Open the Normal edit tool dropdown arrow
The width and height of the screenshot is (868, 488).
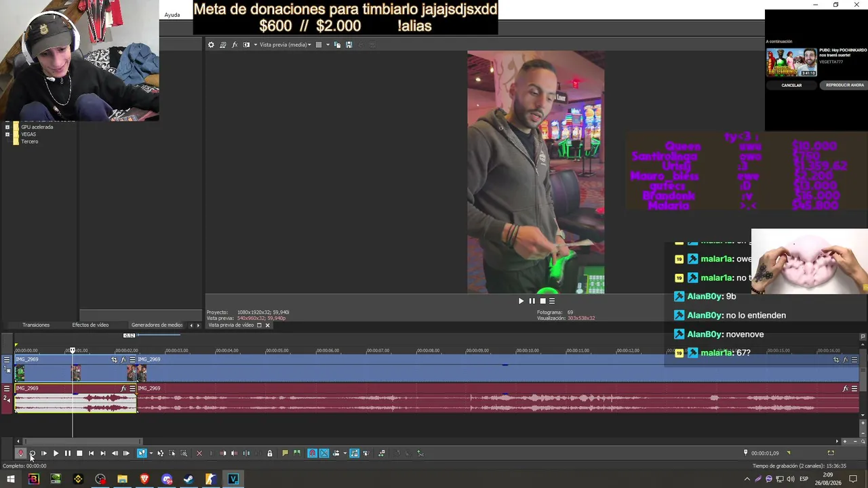pos(150,453)
